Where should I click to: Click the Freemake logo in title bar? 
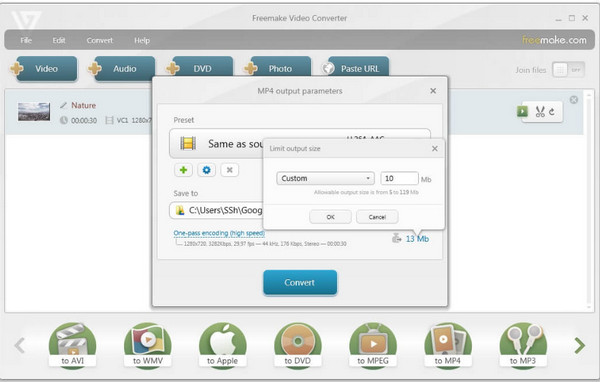[26, 20]
